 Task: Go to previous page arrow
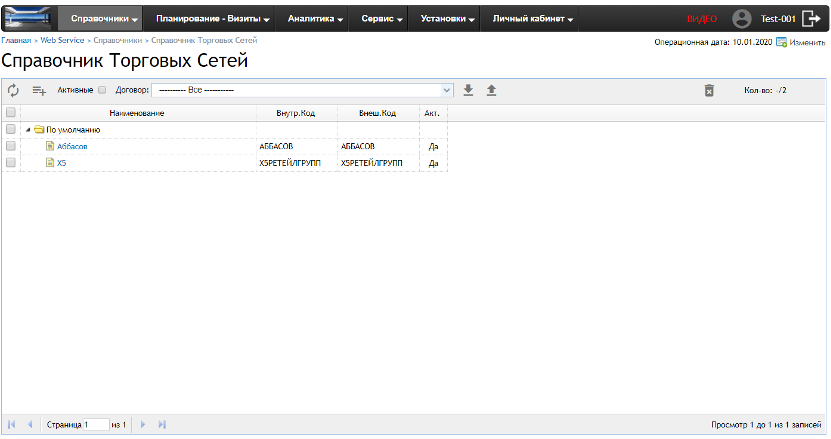click(30, 424)
